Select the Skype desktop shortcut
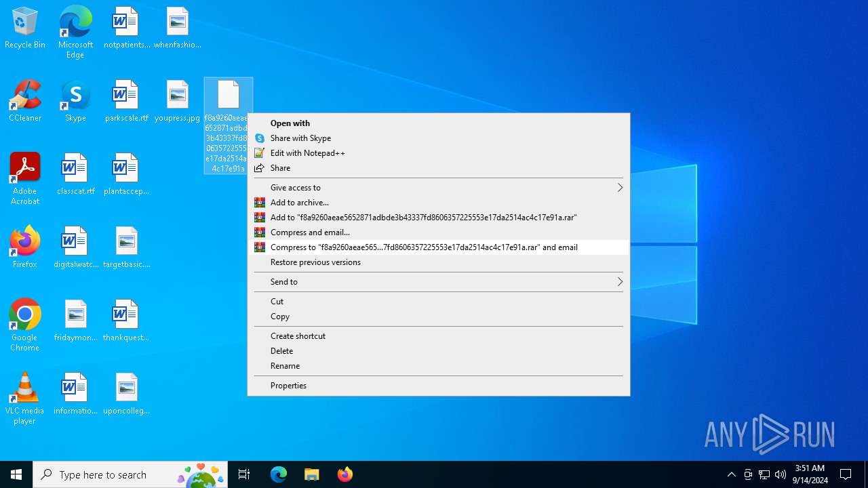 coord(75,102)
